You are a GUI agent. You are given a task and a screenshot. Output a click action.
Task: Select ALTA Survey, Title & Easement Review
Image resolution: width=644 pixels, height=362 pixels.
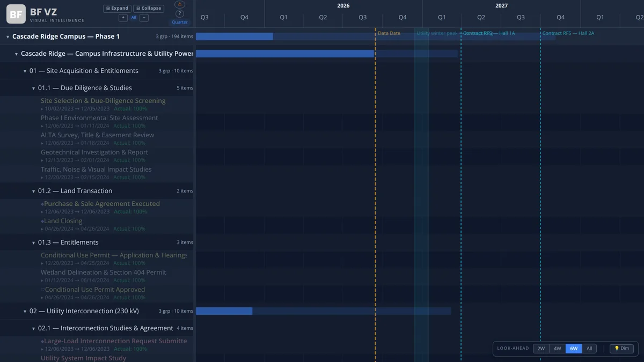tap(98, 139)
